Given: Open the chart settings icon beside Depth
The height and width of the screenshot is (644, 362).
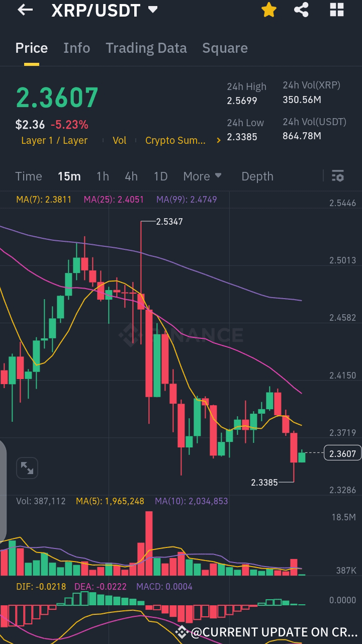Looking at the screenshot, I should (x=338, y=176).
